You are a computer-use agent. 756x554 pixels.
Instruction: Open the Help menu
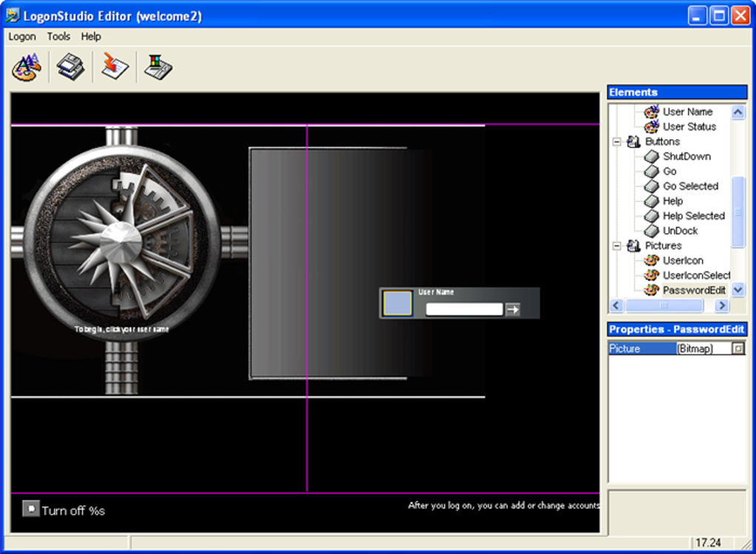point(90,36)
